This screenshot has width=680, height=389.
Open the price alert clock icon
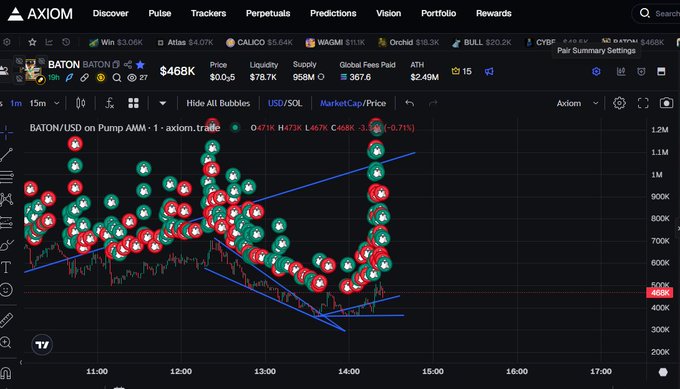click(641, 71)
